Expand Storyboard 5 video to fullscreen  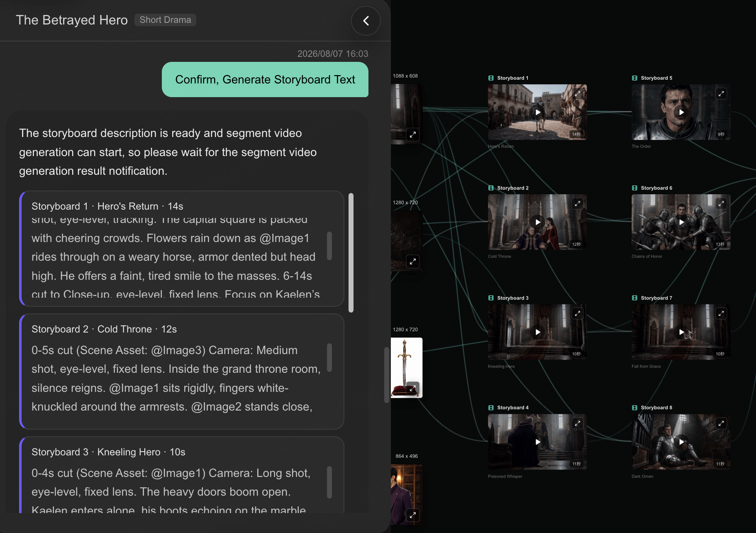coord(721,94)
